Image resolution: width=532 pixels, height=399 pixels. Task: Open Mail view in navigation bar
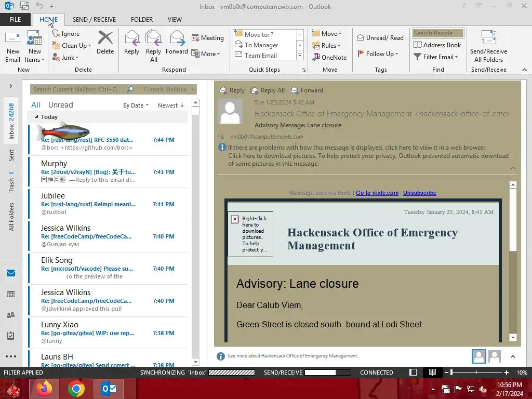pyautogui.click(x=11, y=273)
